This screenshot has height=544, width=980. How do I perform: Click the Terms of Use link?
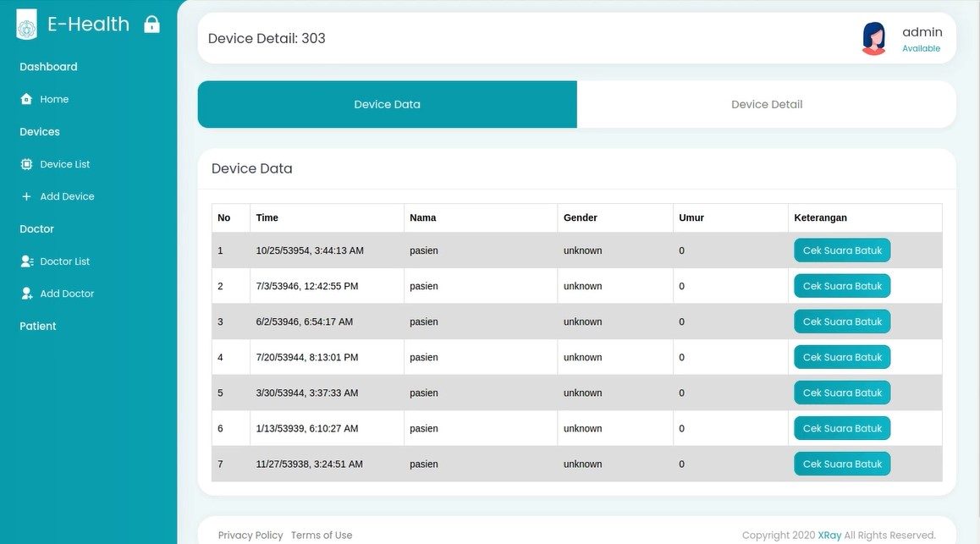pos(322,535)
